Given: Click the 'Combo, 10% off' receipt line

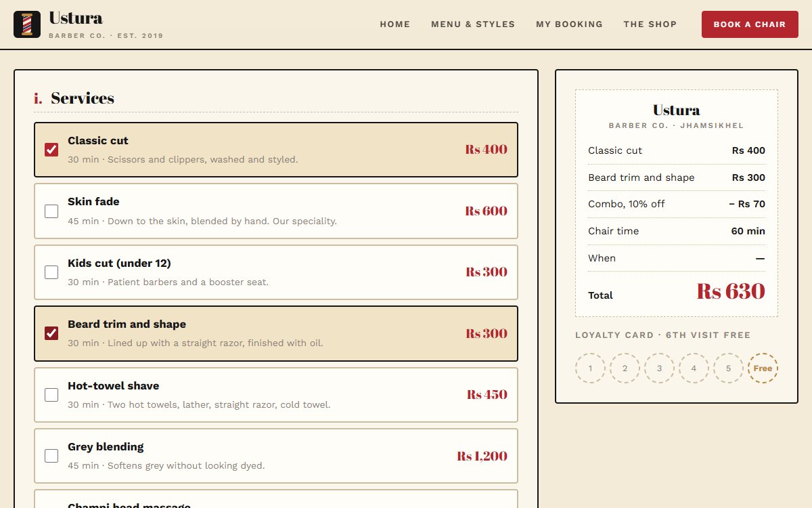Looking at the screenshot, I should pos(677,204).
